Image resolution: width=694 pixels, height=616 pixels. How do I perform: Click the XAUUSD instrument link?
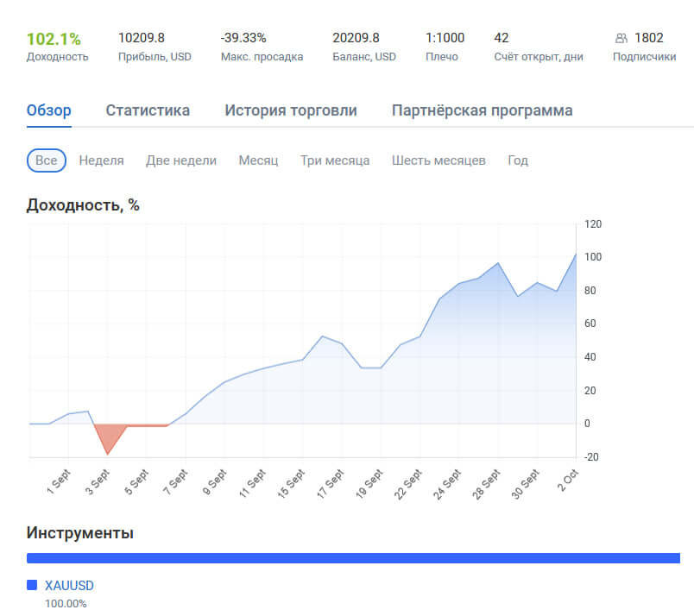70,586
